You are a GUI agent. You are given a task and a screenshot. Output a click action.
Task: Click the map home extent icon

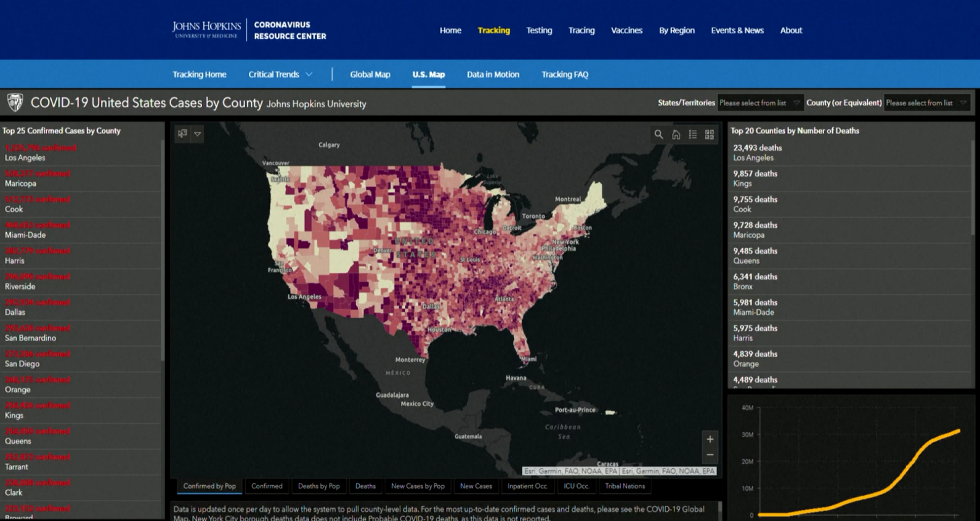click(676, 134)
